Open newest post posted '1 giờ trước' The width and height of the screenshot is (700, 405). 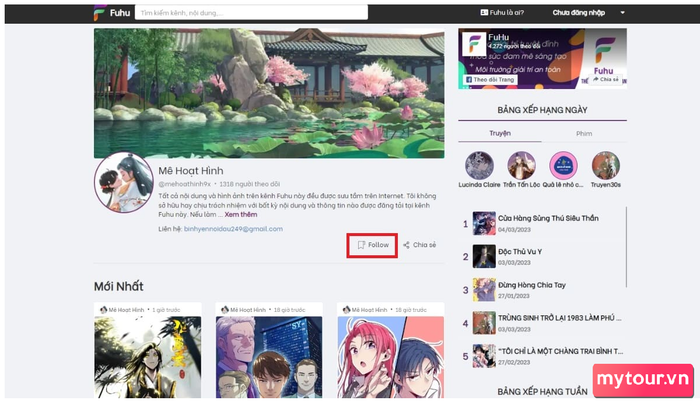point(148,357)
